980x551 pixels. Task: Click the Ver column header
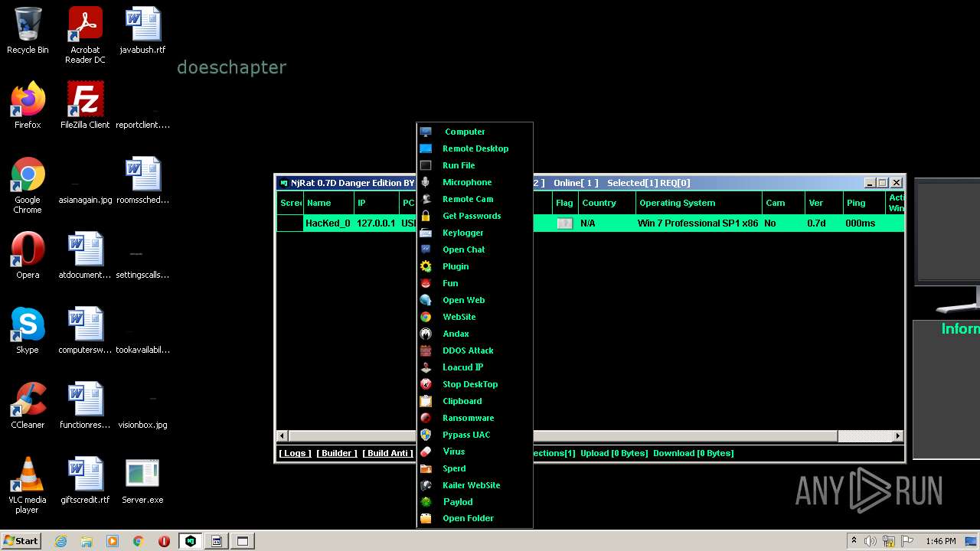(822, 203)
